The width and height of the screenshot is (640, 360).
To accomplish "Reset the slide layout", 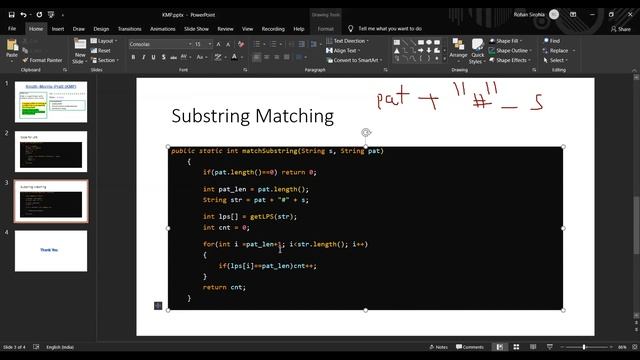I will click(x=101, y=51).
